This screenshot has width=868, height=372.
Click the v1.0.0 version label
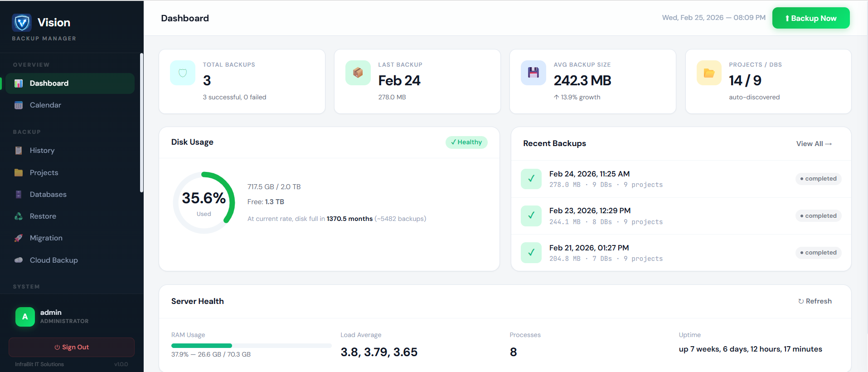[x=121, y=364]
